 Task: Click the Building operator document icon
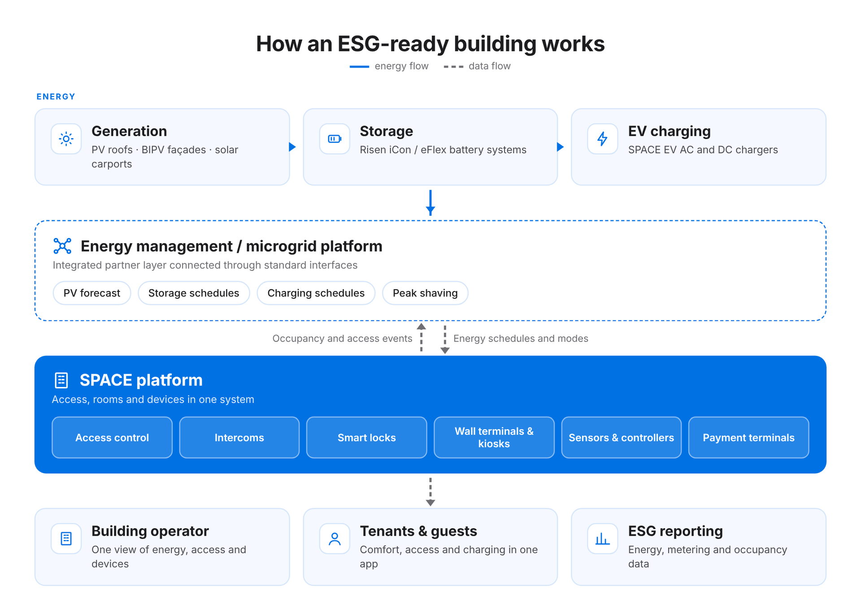point(66,538)
